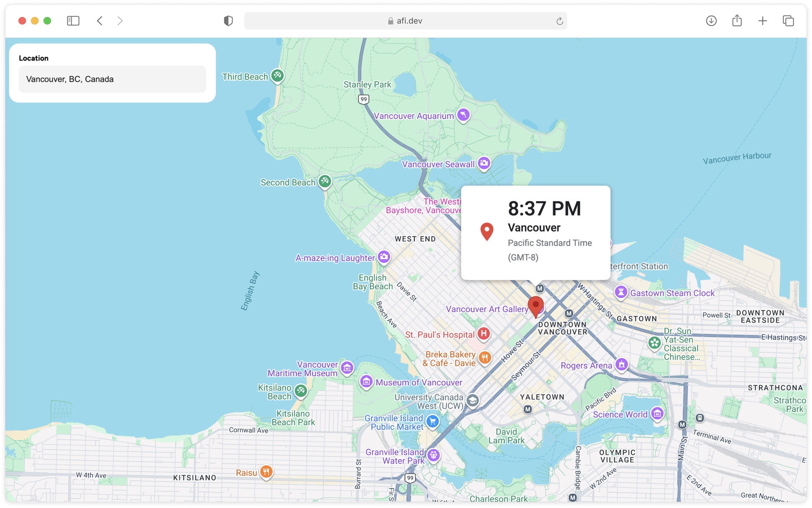Click the St. Paul's Hospital marker

coord(484,334)
